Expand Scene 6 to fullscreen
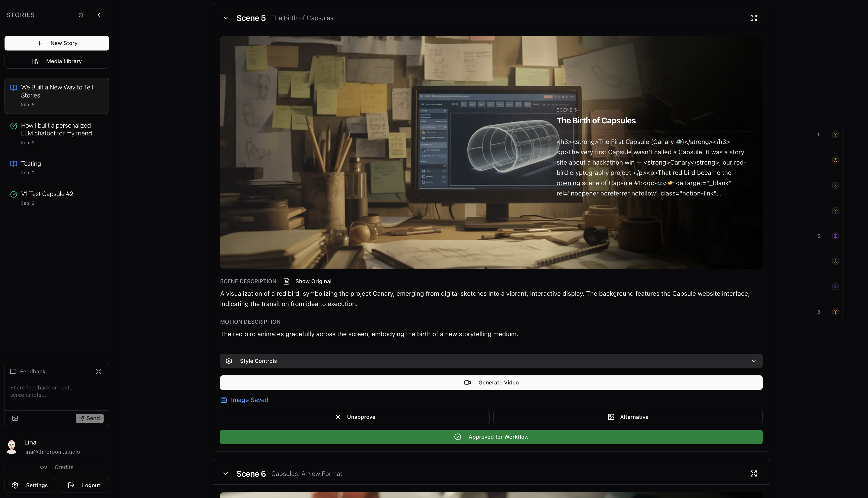The width and height of the screenshot is (868, 498). (753, 473)
